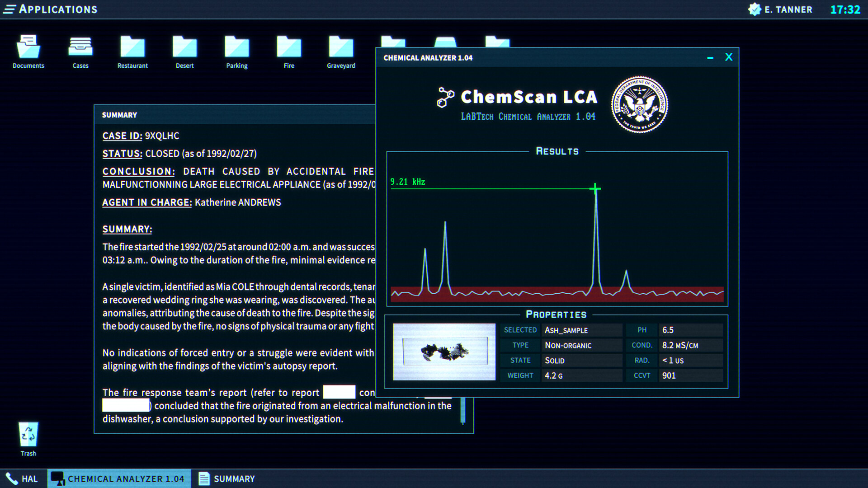Open the Restaurant folder
Viewport: 868px width, 488px height.
(x=132, y=50)
